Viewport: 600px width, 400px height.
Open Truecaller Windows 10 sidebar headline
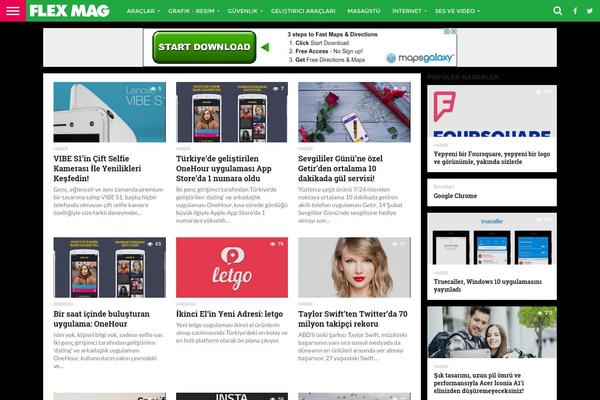click(x=488, y=286)
